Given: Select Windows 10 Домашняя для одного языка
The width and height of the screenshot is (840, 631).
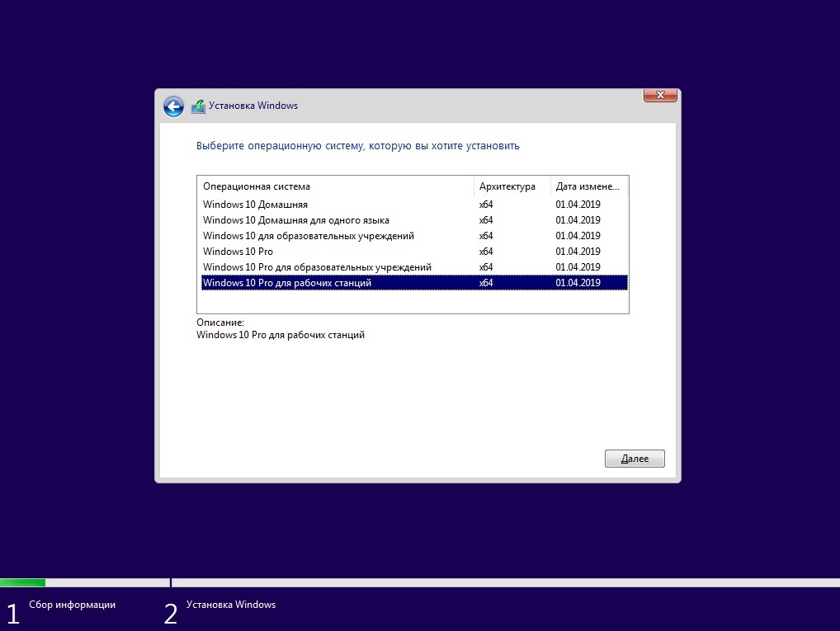Looking at the screenshot, I should 295,220.
